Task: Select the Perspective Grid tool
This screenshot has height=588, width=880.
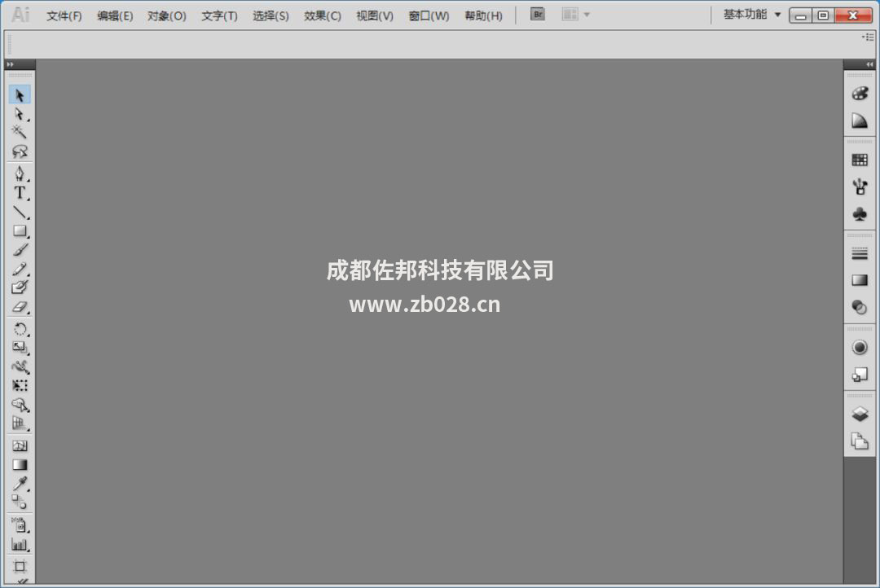Action: (x=20, y=423)
